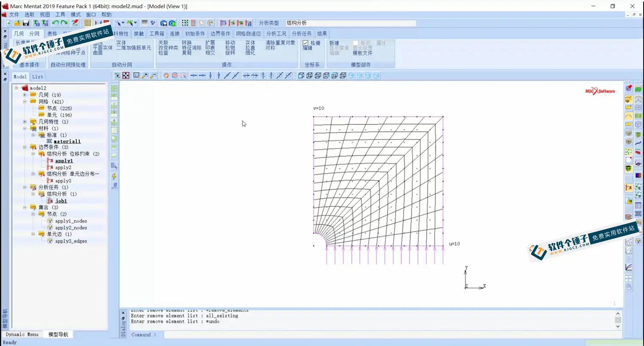Screen dimensions: 644x346
Task: Click the Open file folder icon
Action: (x=17, y=23)
